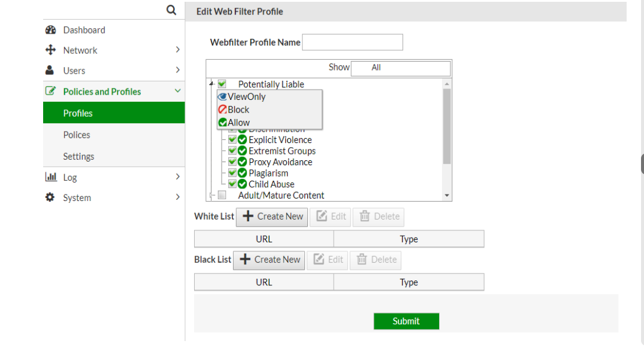This screenshot has width=644, height=350.
Task: Click Black List Create New button
Action: tap(269, 260)
